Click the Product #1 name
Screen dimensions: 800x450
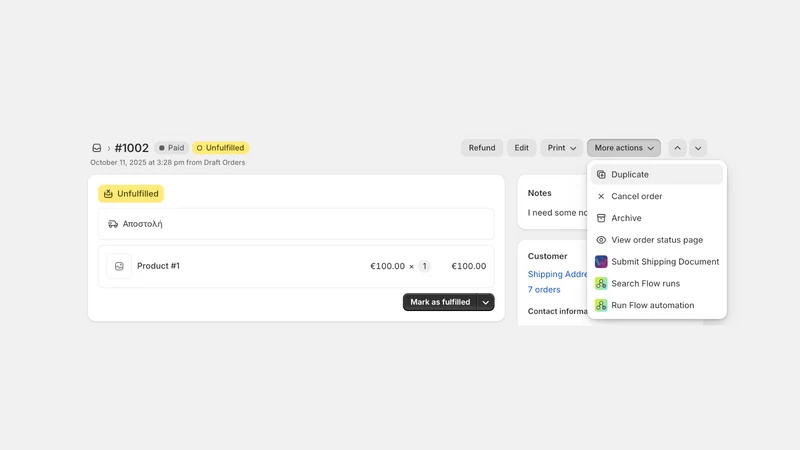pos(158,266)
